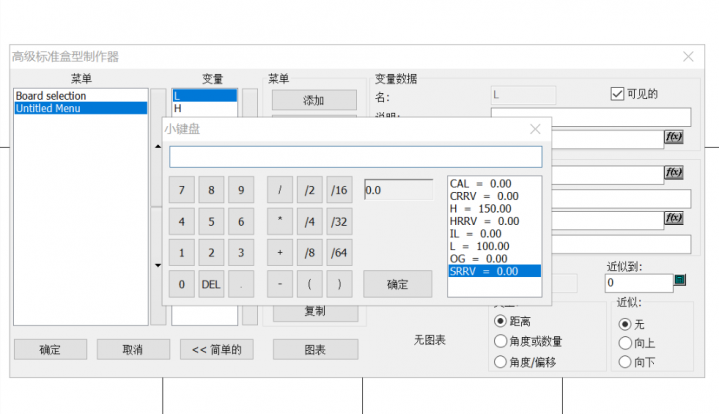Click the keypad 确定 button

click(397, 284)
